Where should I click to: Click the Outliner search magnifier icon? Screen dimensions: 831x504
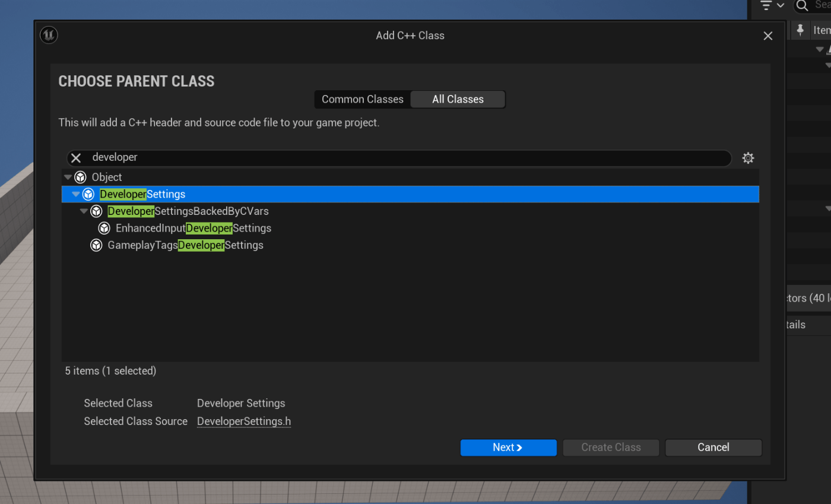pyautogui.click(x=803, y=5)
